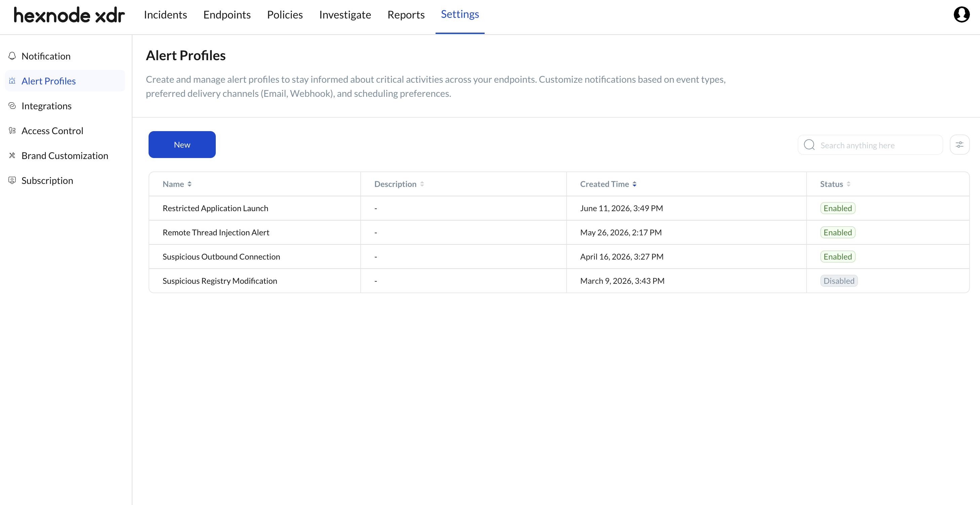The width and height of the screenshot is (980, 505).
Task: Click created time April 16, 2026, 3:27 PM
Action: 622,257
